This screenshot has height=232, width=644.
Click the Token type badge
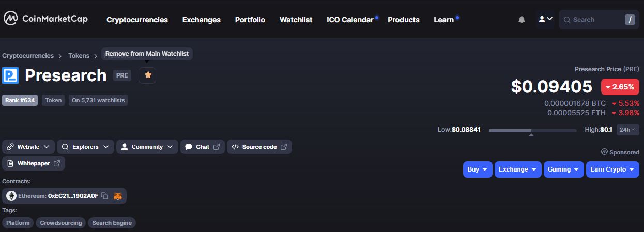point(53,100)
